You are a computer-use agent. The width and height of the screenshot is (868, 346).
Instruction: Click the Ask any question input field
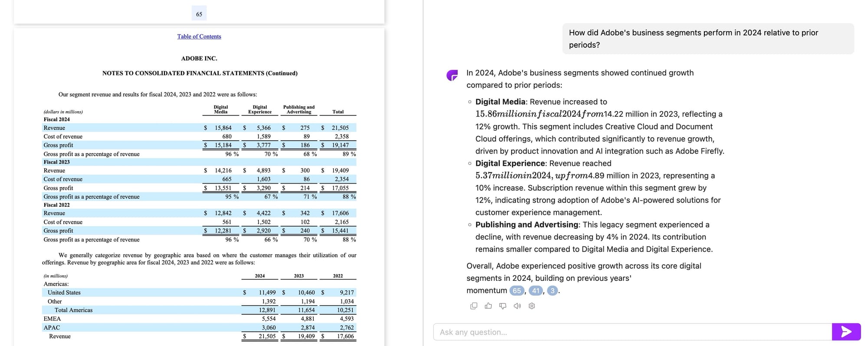click(632, 332)
